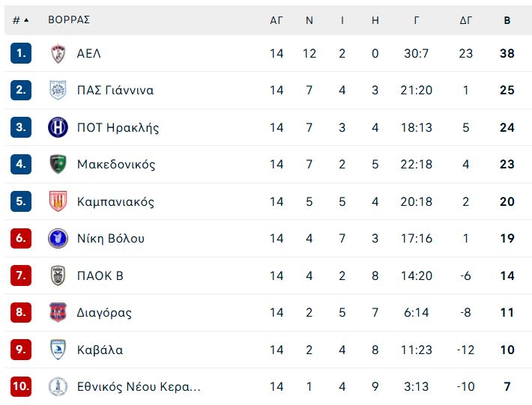This screenshot has height=405, width=532.
Task: Click the Διαγόρας red-blue crest
Action: (x=58, y=312)
